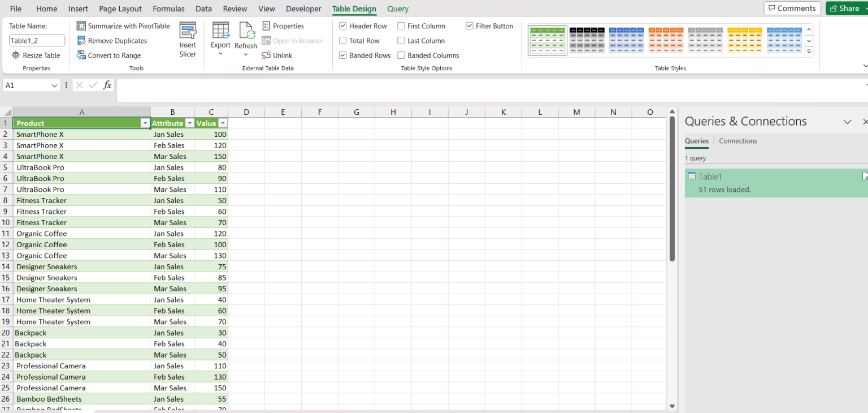Image resolution: width=868 pixels, height=413 pixels.
Task: Click the Table Name input field
Action: point(36,40)
